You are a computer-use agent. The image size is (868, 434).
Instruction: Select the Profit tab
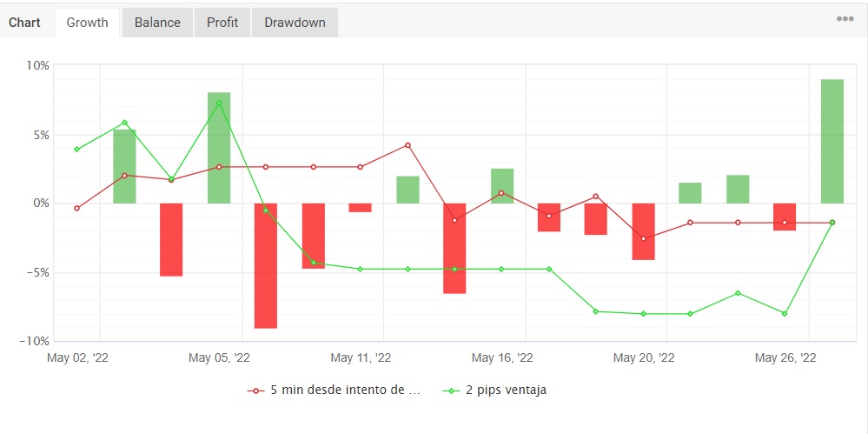click(x=222, y=23)
